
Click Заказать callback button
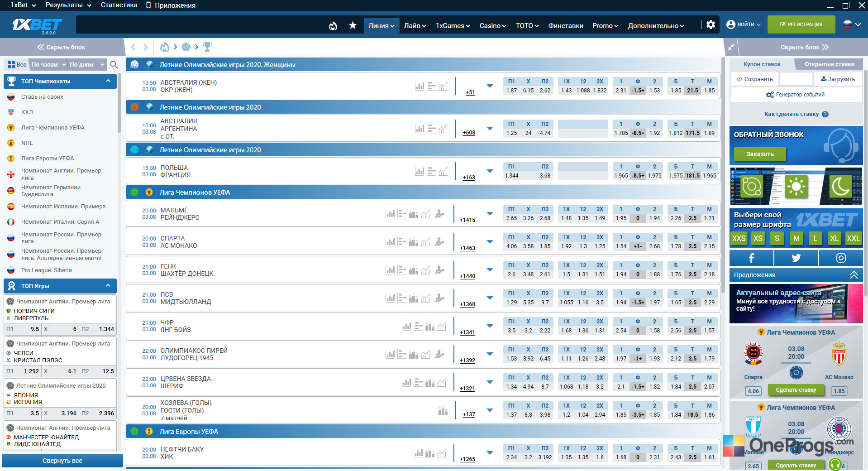[x=760, y=154]
